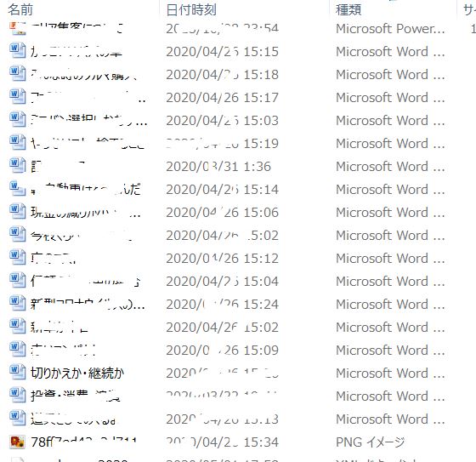Select the PNG image icon for 78ff file
This screenshot has height=462, width=476.
click(x=18, y=442)
